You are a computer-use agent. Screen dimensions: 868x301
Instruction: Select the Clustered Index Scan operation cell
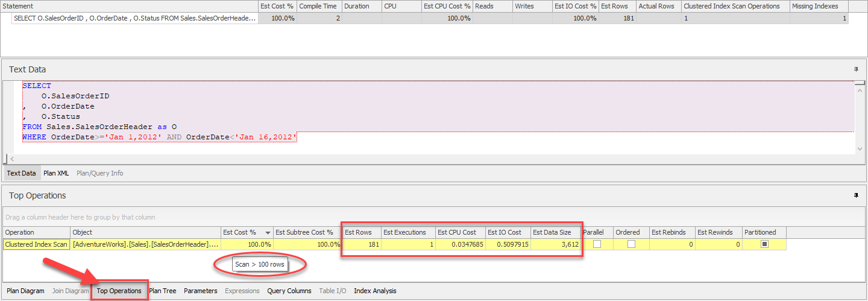pos(36,244)
